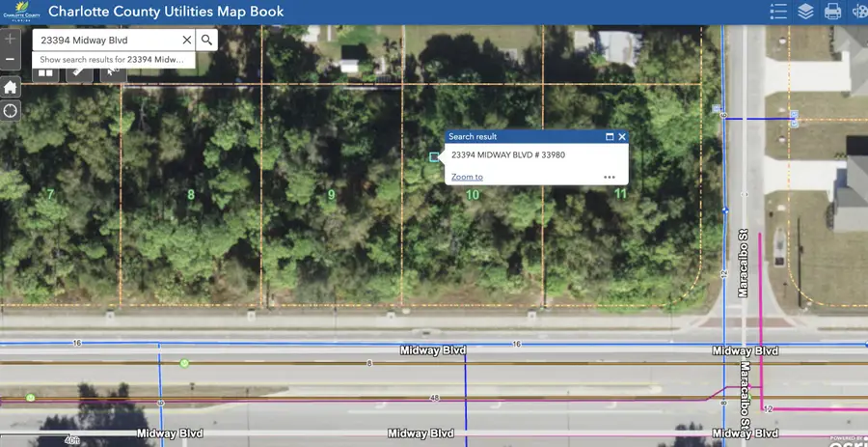Zoom out with the minus button
Screen dimensions: 868x447
(x=10, y=59)
